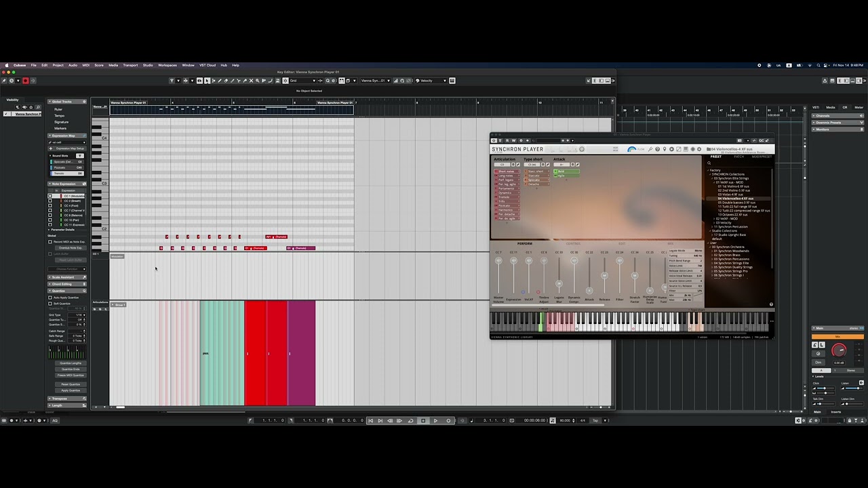
Task: Click Quantize Lengths button
Action: (71, 363)
